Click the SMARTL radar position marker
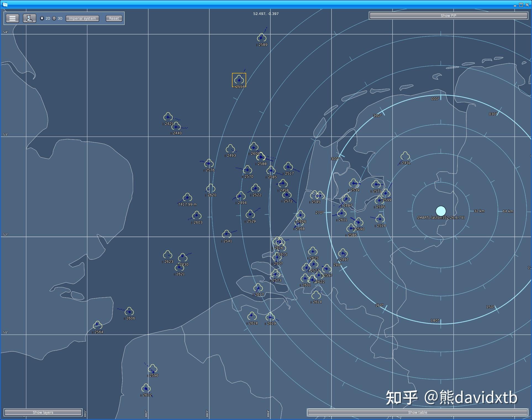Viewport: 532px width, 420px height. click(441, 211)
